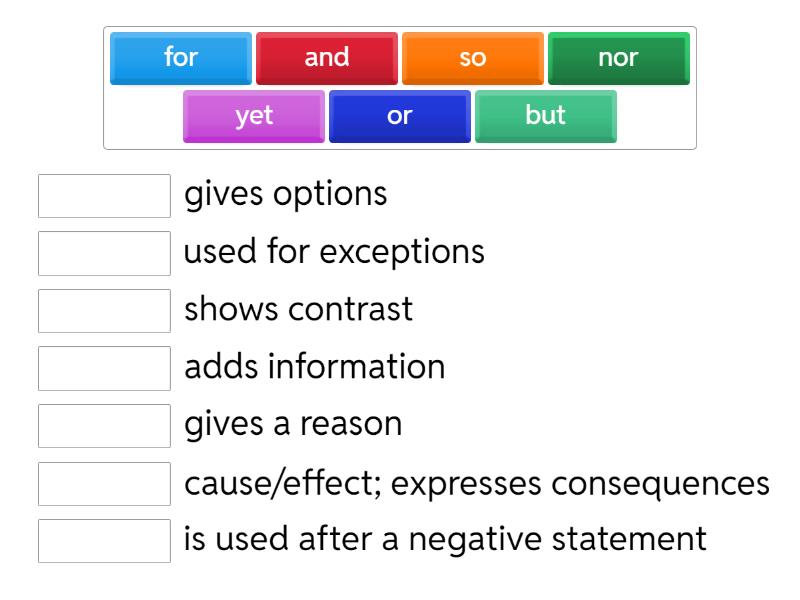Select the answer box for 'cause/effect; expresses consequences'
The image size is (800, 600).
(104, 483)
